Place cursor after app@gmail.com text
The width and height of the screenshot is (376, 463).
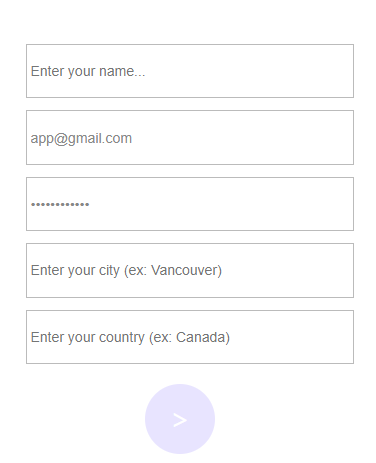pos(133,138)
